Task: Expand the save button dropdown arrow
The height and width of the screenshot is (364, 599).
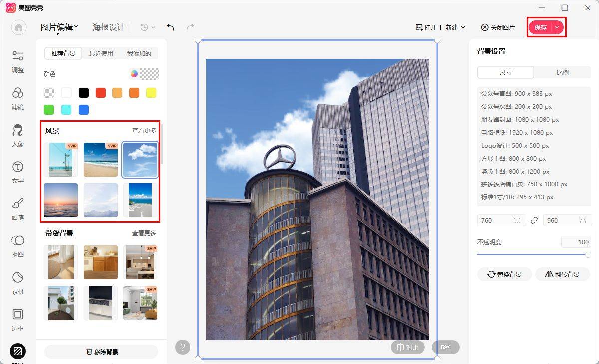Action: [557, 28]
